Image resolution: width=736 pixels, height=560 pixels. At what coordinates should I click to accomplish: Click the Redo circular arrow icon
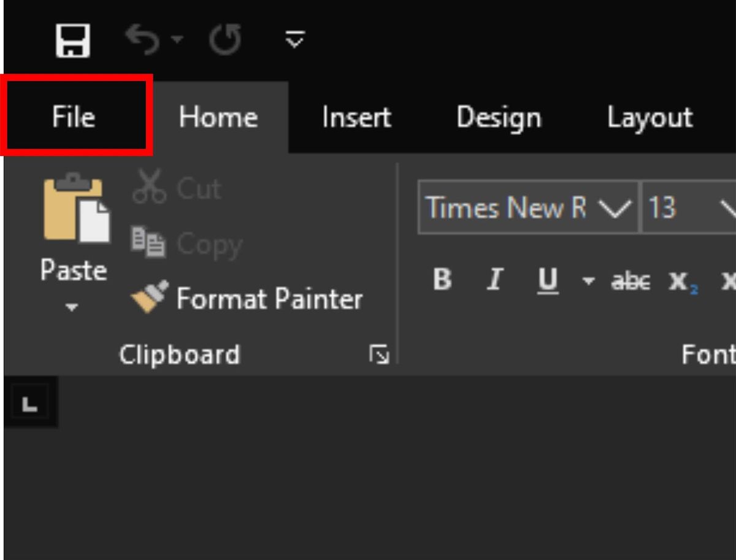(224, 40)
